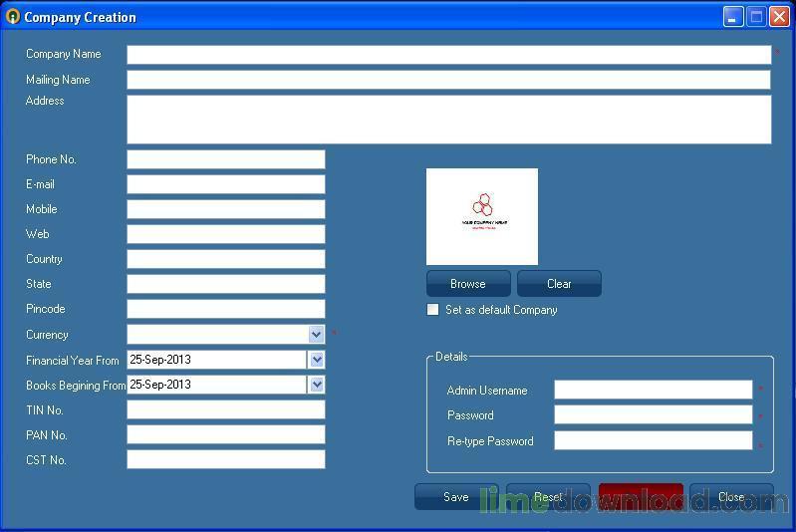
Task: Click inside the Address text area
Action: [449, 120]
